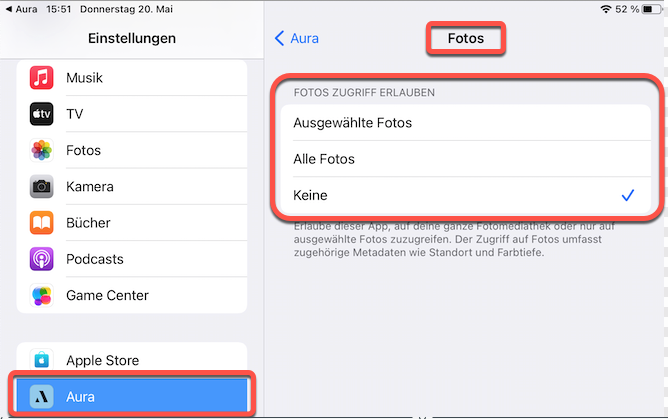
Task: Select the Aura app icon in the sidebar
Action: click(x=41, y=396)
